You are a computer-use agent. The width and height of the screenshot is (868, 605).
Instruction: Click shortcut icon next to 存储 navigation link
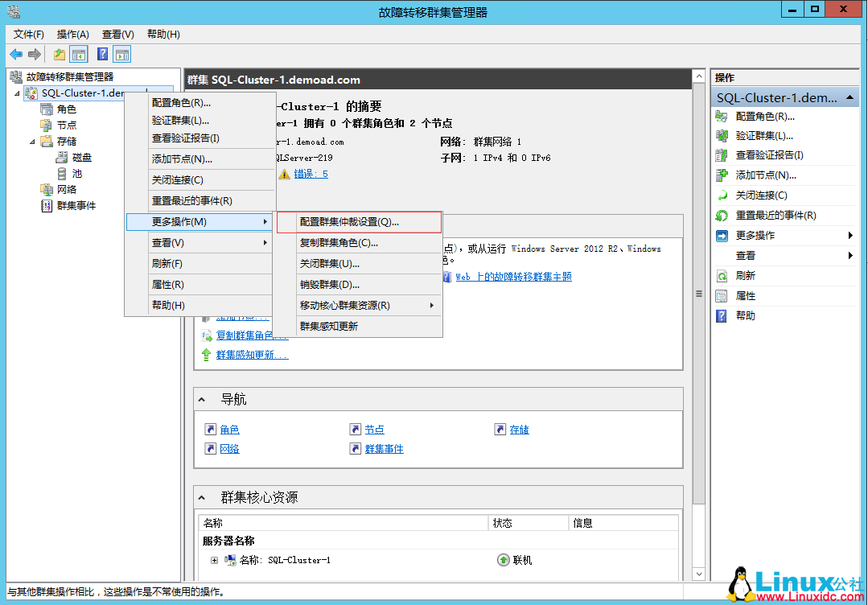(x=500, y=430)
